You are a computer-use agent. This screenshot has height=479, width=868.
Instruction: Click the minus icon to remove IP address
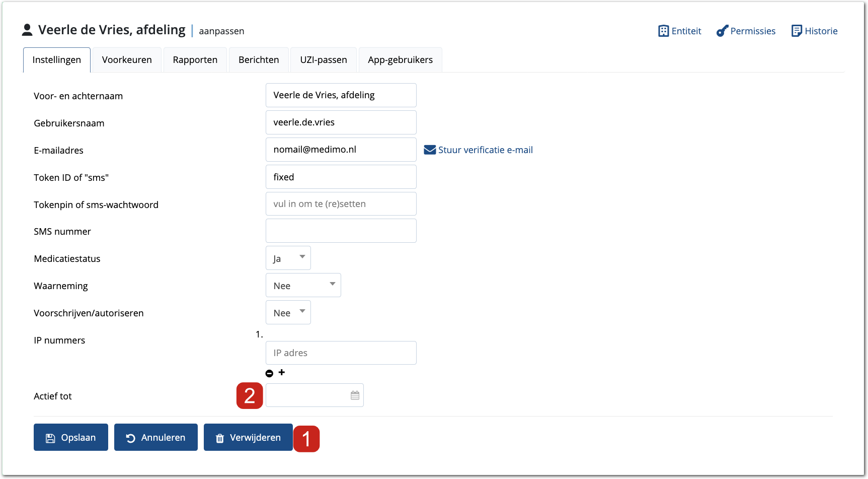pyautogui.click(x=269, y=373)
